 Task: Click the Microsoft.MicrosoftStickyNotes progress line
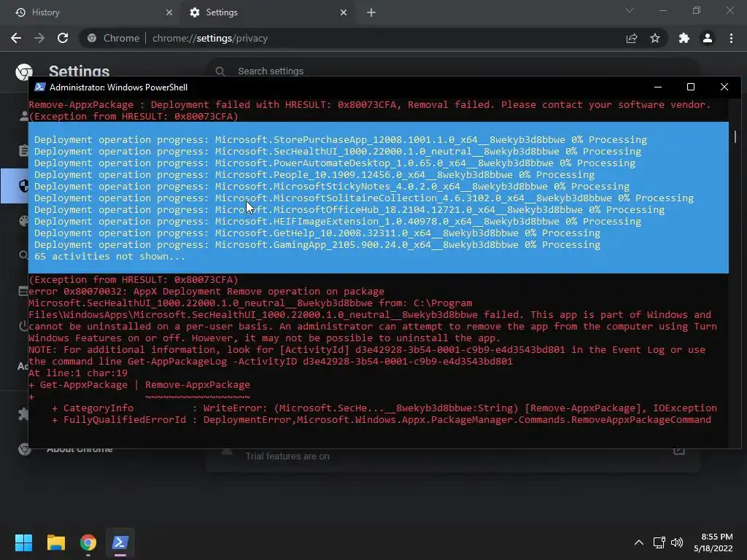[332, 186]
